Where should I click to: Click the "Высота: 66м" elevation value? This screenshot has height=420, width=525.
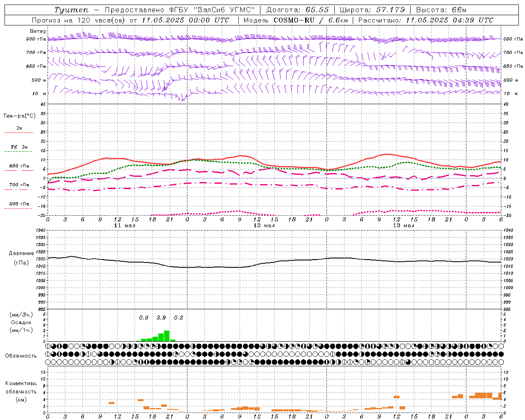coord(441,10)
